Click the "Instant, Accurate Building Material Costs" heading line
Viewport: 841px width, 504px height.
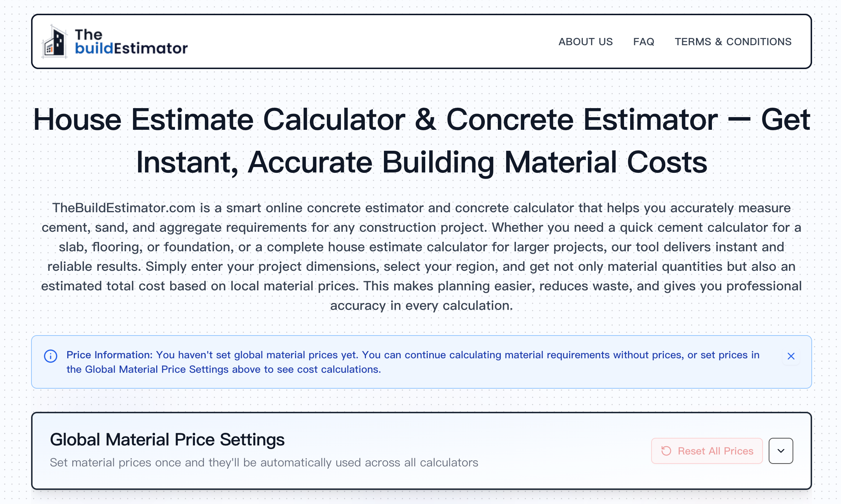tap(421, 162)
